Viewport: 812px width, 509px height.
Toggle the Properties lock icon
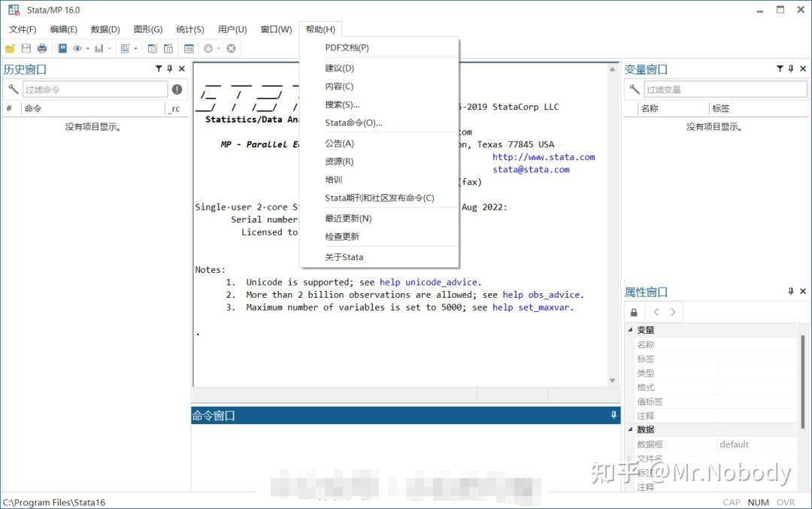tap(634, 312)
